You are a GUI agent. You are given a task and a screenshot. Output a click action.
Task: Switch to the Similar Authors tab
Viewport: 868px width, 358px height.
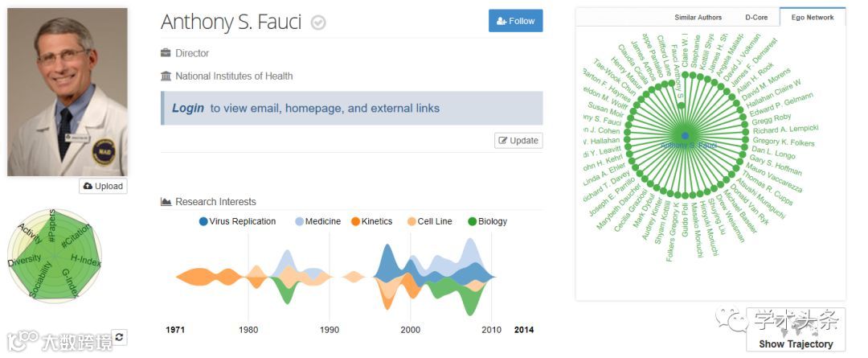point(698,17)
